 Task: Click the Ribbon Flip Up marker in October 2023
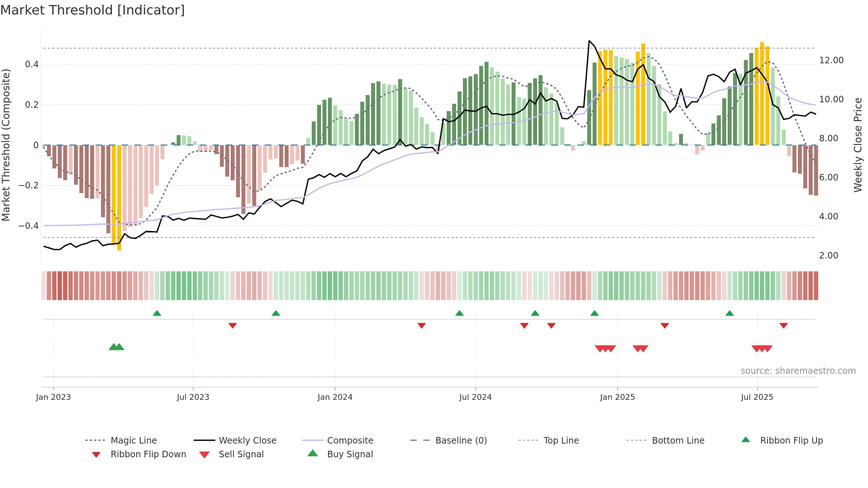pos(276,313)
